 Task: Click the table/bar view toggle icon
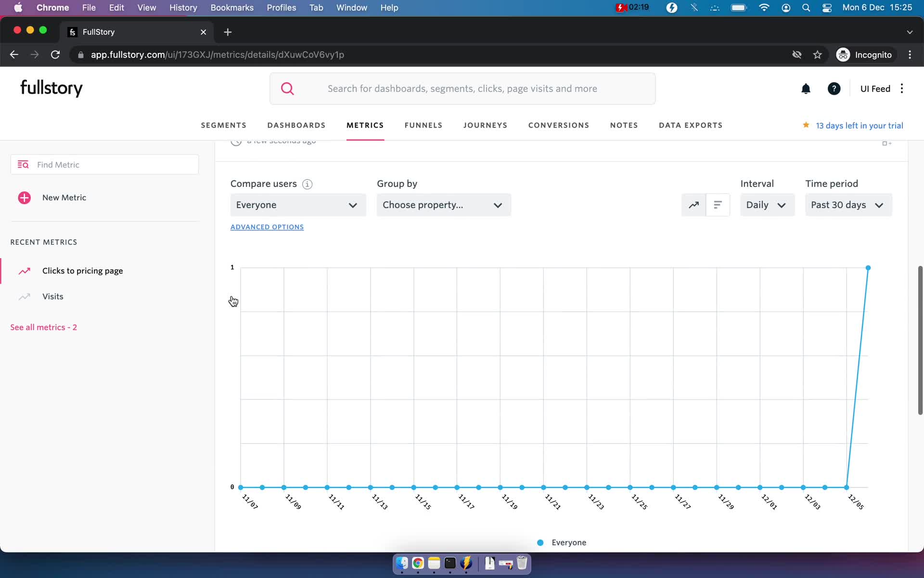pyautogui.click(x=718, y=204)
